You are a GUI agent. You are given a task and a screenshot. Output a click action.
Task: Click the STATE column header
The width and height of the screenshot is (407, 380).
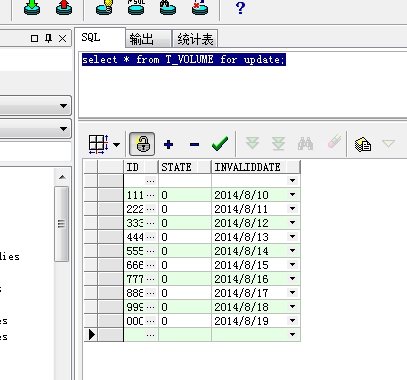coord(185,167)
